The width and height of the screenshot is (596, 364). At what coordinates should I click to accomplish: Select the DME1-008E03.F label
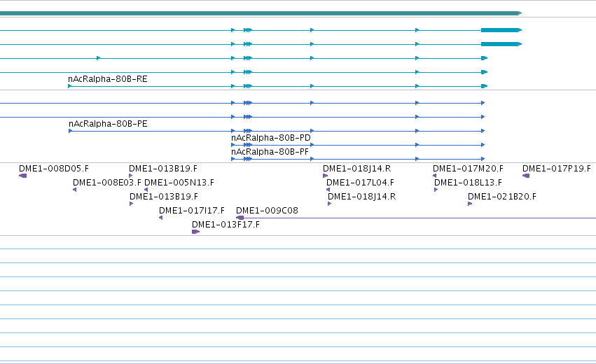[107, 183]
